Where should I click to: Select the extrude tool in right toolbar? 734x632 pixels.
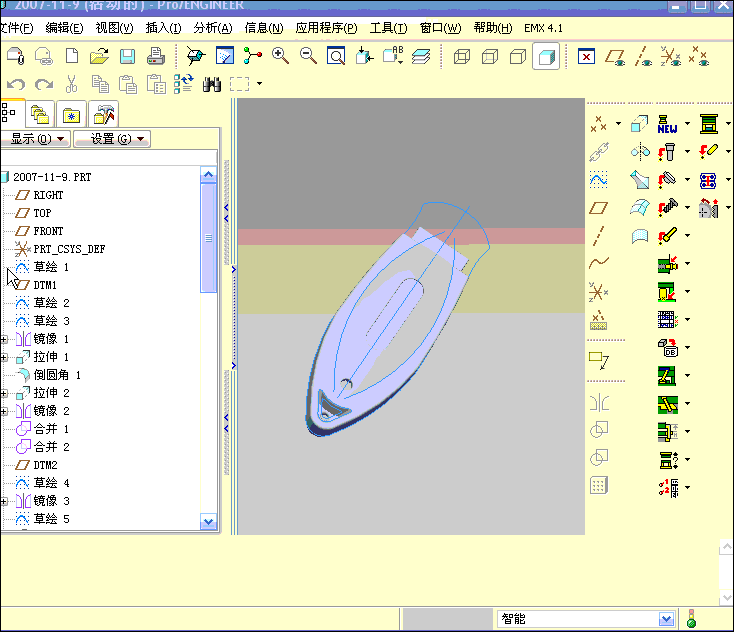639,124
